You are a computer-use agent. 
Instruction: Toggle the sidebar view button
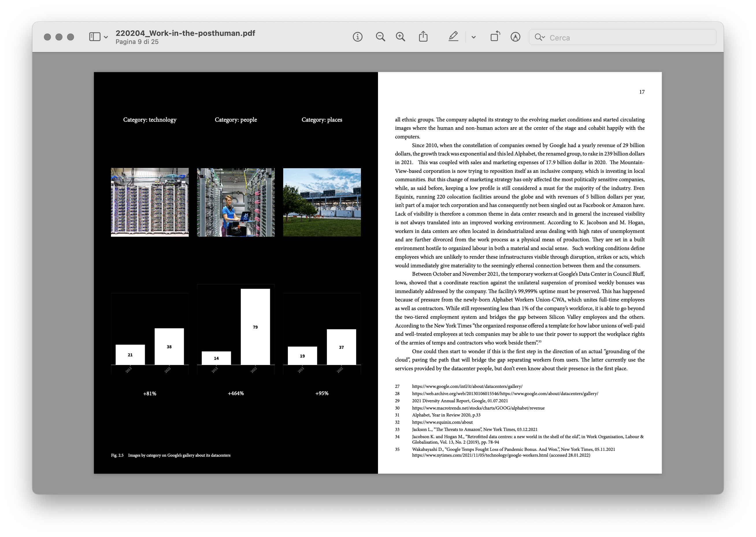click(x=94, y=37)
